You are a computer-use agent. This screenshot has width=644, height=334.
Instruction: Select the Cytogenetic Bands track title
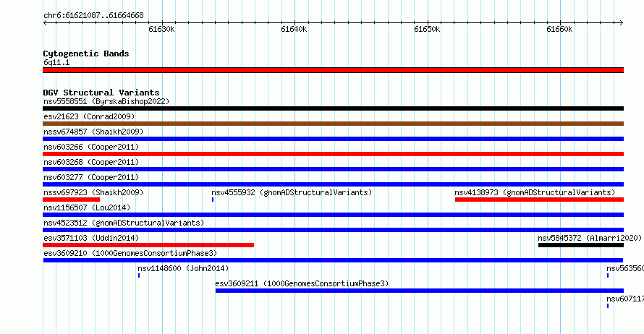click(86, 53)
